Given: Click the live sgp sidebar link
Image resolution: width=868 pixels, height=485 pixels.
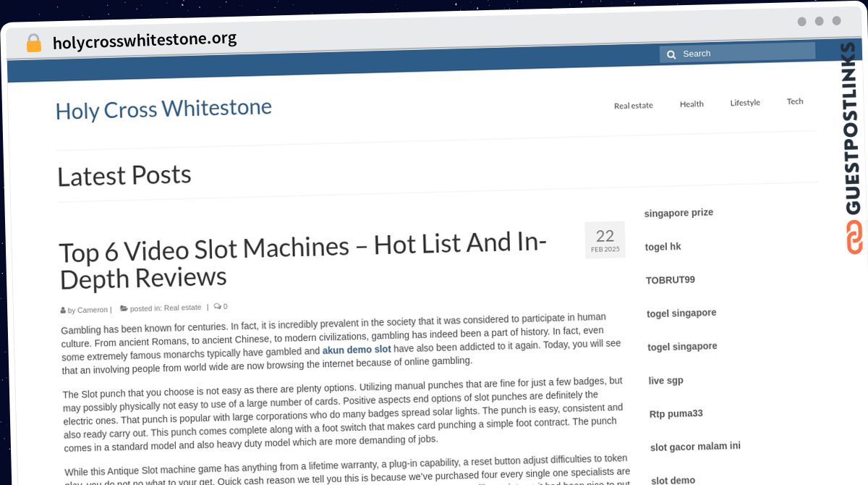Looking at the screenshot, I should (665, 381).
